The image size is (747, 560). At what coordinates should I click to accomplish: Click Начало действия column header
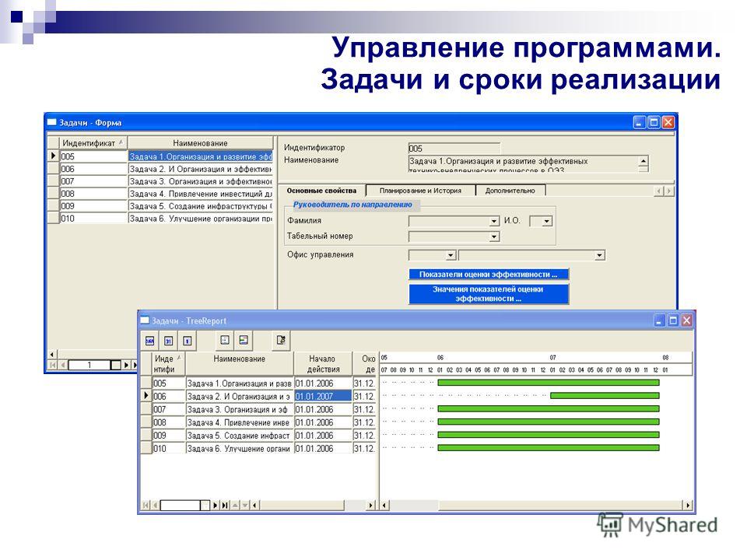tap(322, 364)
